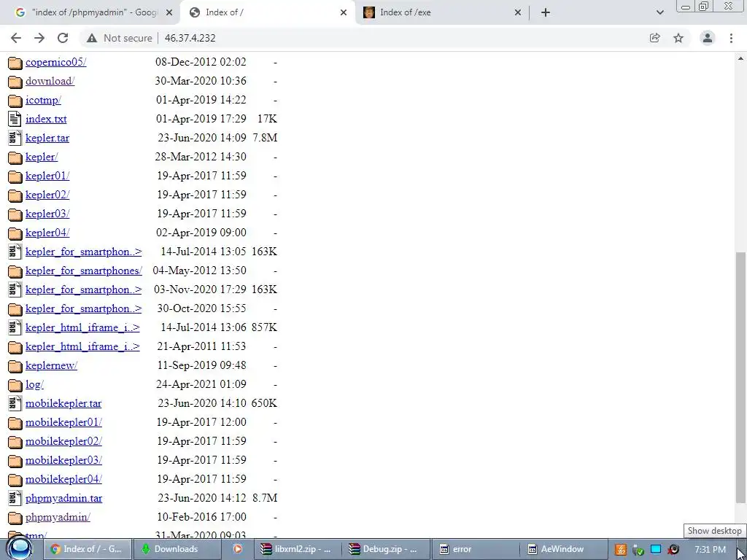Go back to the previous page
The height and width of the screenshot is (560, 747).
pyautogui.click(x=16, y=38)
